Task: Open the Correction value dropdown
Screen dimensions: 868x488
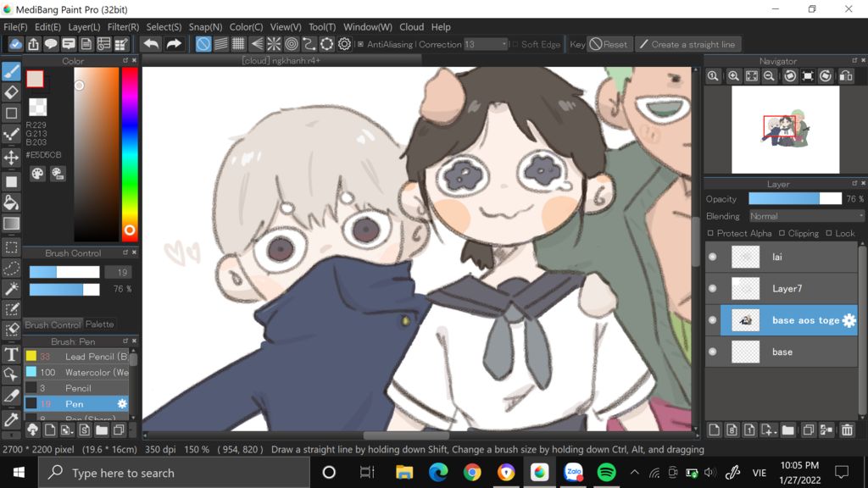Action: click(x=504, y=44)
